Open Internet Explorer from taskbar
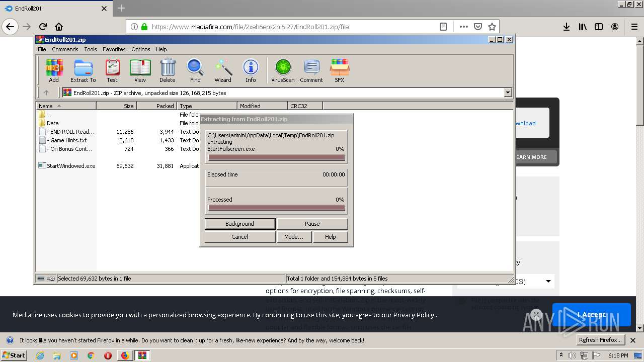Image resolution: width=644 pixels, height=362 pixels. coord(40,355)
